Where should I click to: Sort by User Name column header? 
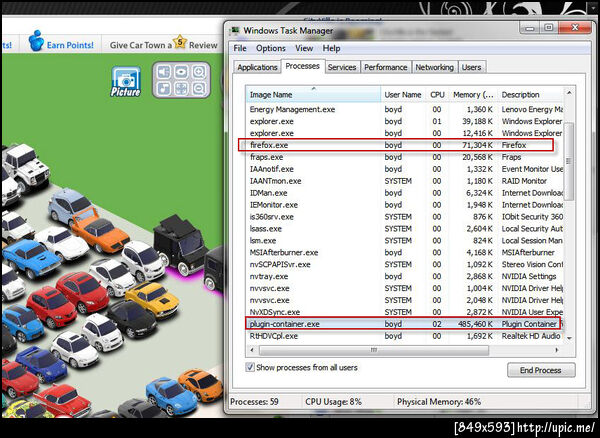(x=403, y=94)
